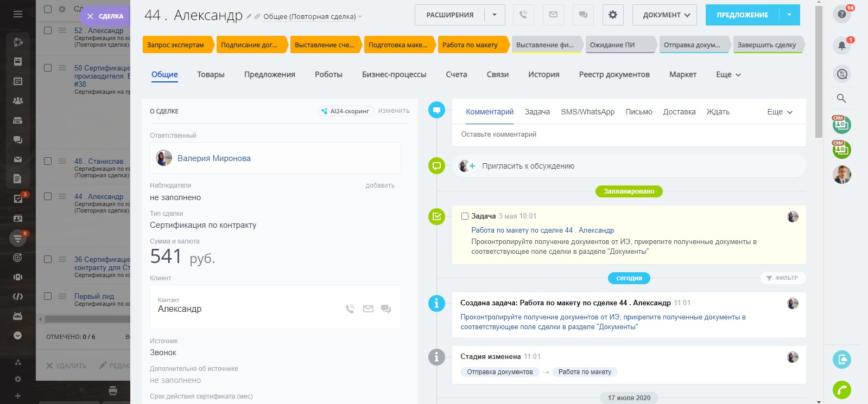Click the ФИЛЬТР button in timeline

coord(782,278)
